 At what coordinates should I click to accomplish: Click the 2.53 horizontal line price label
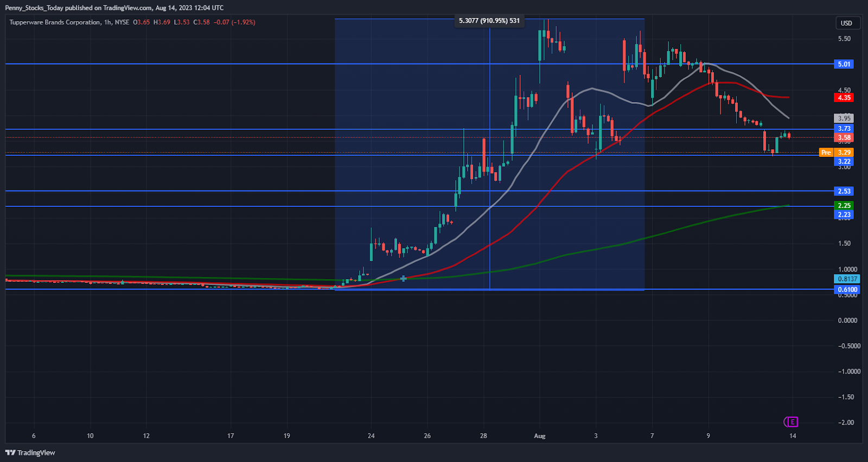point(844,191)
